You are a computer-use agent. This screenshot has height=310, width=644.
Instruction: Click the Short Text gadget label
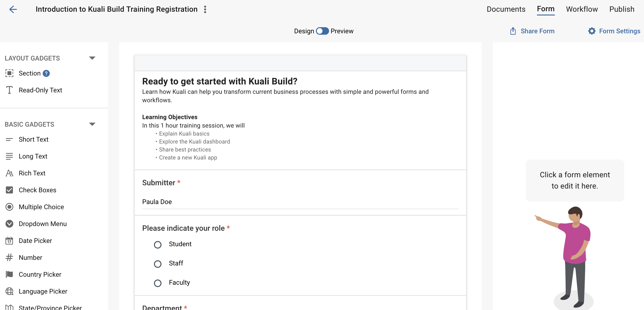coord(34,139)
